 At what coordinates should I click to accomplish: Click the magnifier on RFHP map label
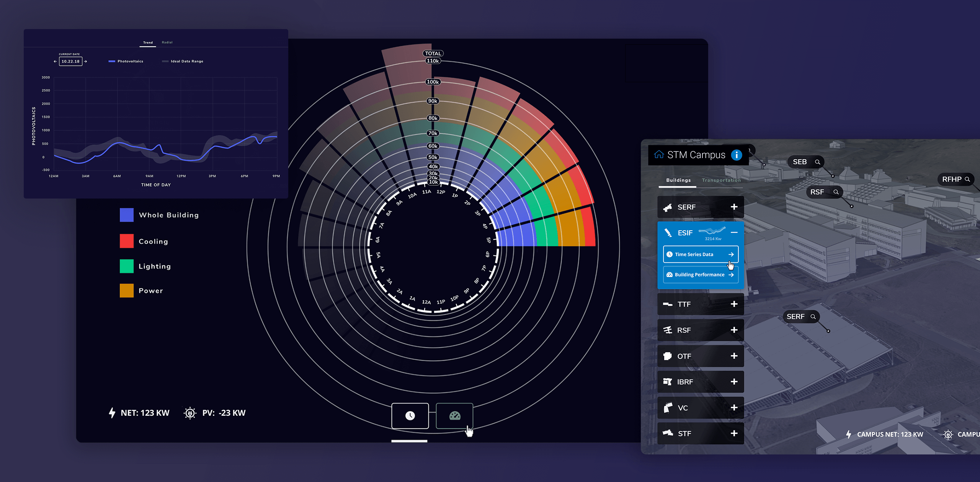967,179
